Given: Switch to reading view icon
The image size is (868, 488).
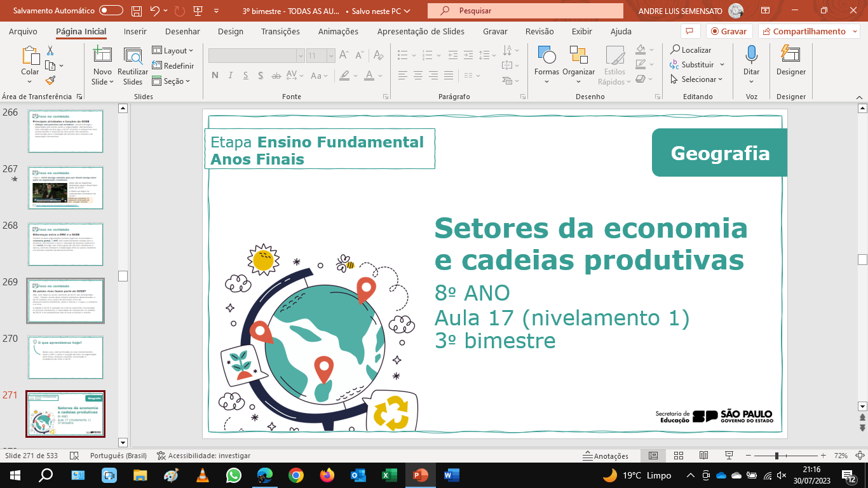Looking at the screenshot, I should pos(703,456).
